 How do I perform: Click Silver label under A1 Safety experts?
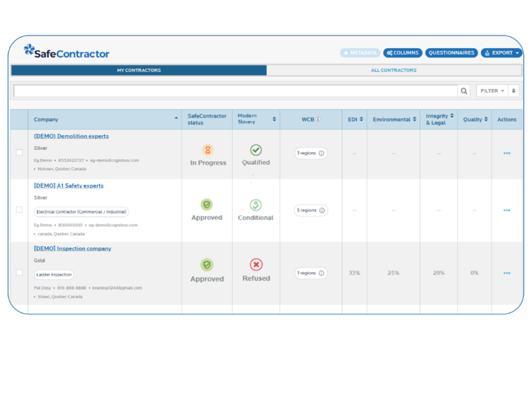pyautogui.click(x=41, y=197)
